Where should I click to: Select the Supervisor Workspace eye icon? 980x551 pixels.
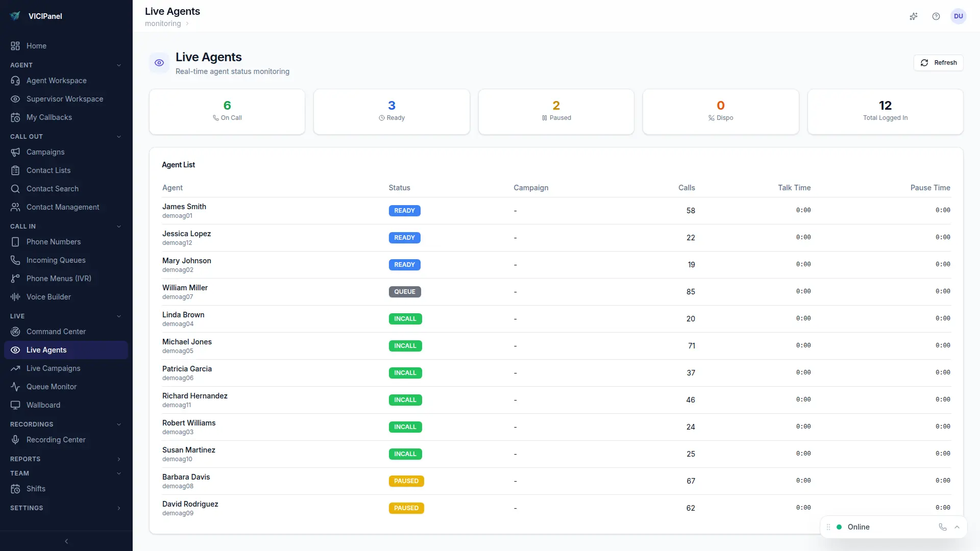click(x=15, y=99)
